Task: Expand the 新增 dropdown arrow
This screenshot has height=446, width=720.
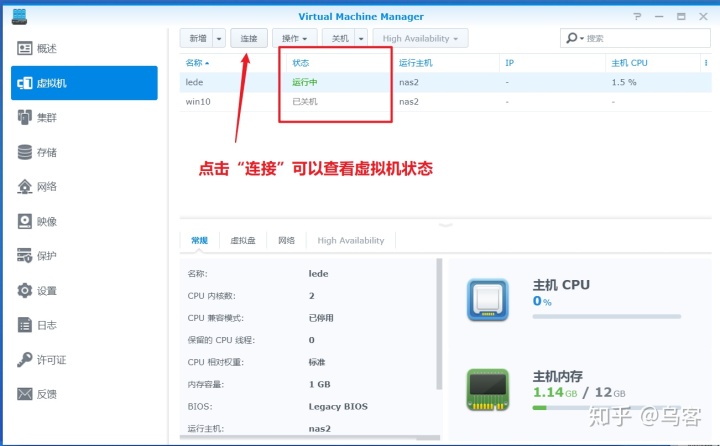Action: pos(219,39)
